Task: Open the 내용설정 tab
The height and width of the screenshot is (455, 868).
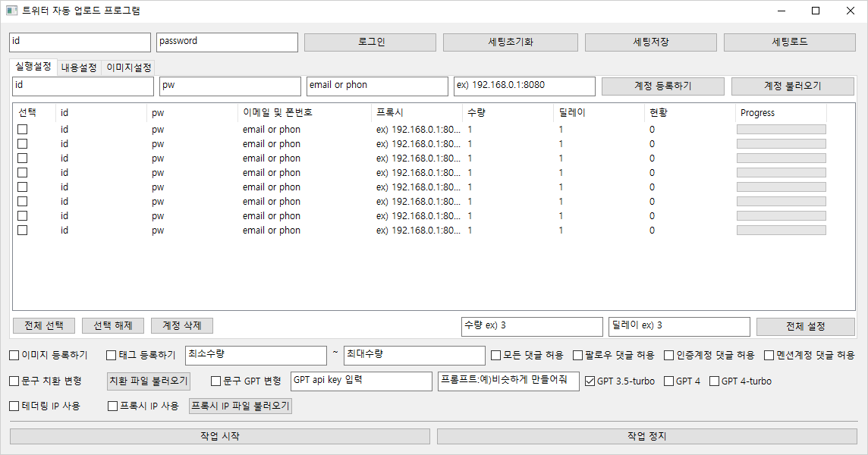Action: (x=79, y=67)
